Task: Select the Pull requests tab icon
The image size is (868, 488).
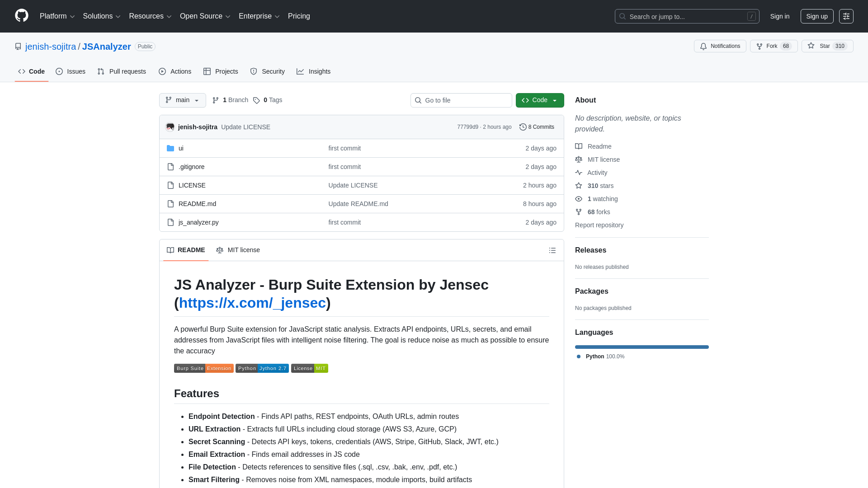Action: pos(100,71)
